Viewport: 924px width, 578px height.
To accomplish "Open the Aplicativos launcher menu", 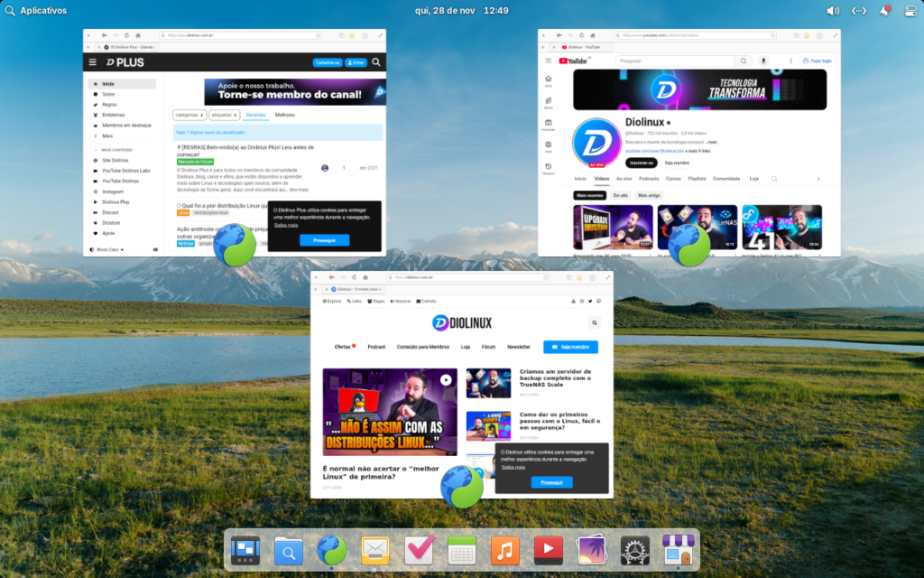I will click(36, 11).
